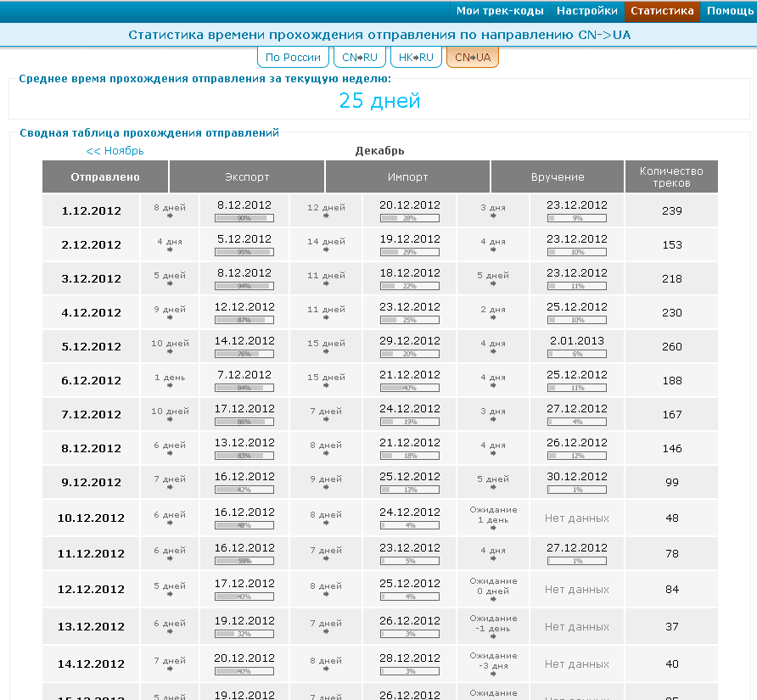Switch to the CN→RU tab
This screenshot has height=700, width=757.
coord(360,57)
